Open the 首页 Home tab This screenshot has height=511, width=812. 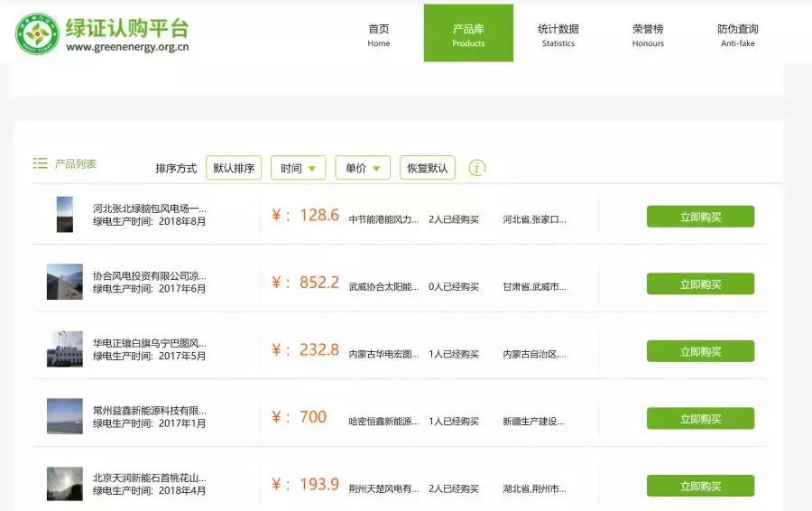click(379, 34)
